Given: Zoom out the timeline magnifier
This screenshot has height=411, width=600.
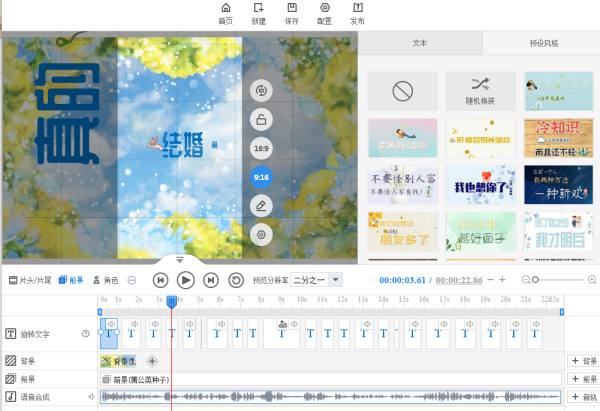Looking at the screenshot, I should pyautogui.click(x=526, y=280).
